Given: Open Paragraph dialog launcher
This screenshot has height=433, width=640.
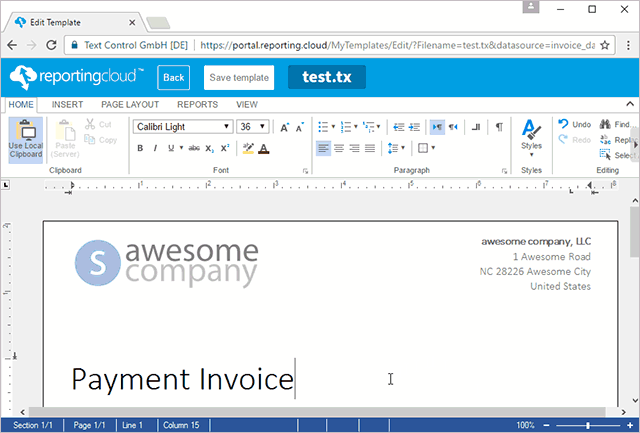Looking at the screenshot, I should (504, 171).
